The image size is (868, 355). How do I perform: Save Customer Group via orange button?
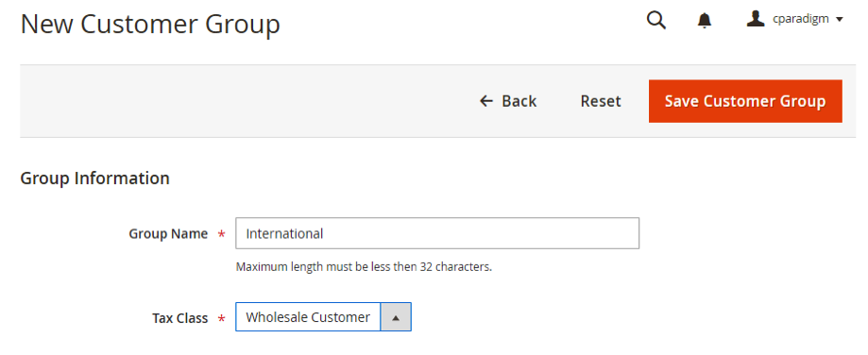tap(745, 101)
